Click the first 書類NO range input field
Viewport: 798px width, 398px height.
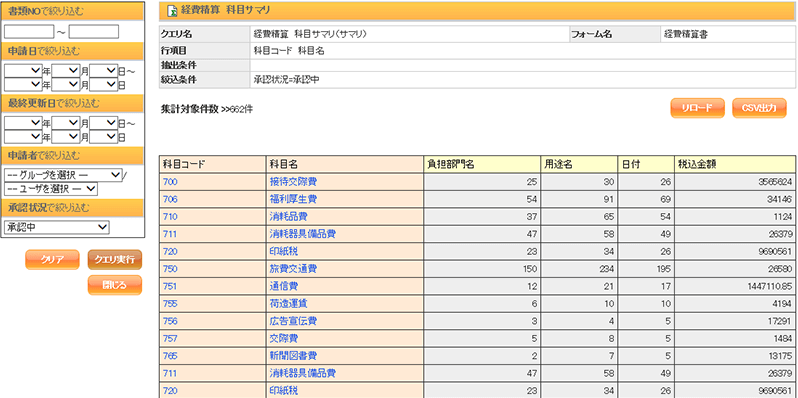(x=29, y=32)
